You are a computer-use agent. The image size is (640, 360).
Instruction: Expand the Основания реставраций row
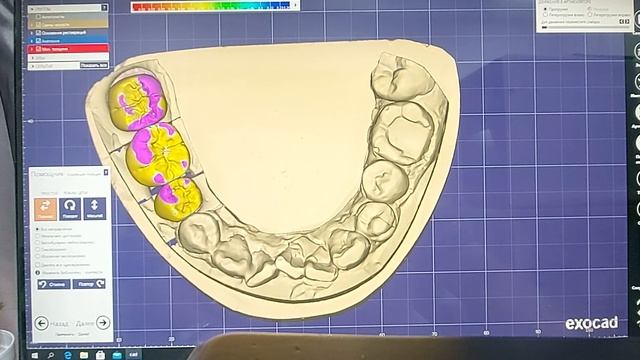(x=32, y=33)
